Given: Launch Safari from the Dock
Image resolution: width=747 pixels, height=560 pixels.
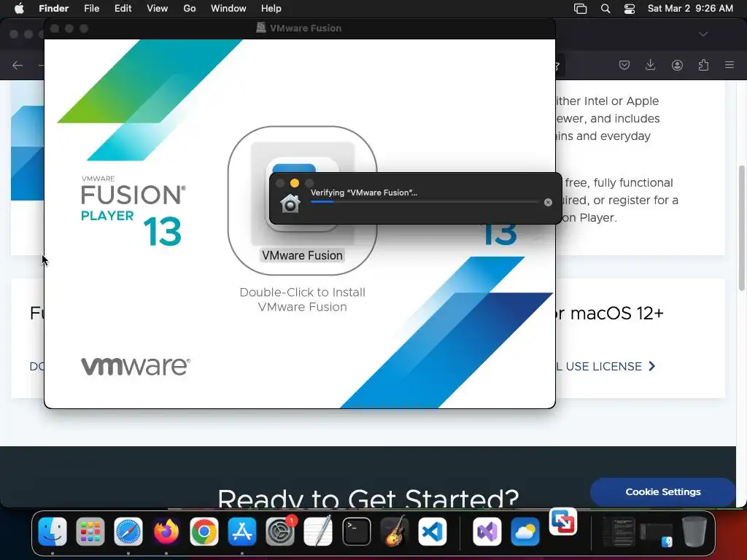Looking at the screenshot, I should coord(128,531).
